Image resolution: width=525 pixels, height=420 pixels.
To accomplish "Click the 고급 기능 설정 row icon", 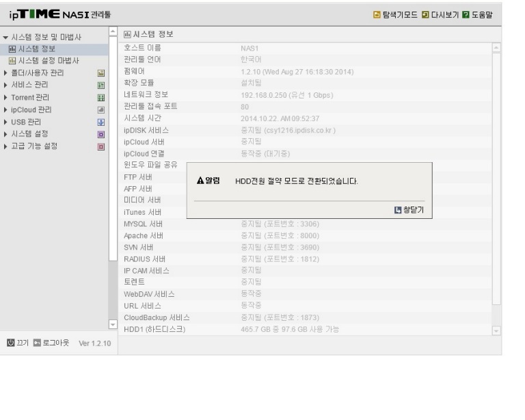I will 100,146.
